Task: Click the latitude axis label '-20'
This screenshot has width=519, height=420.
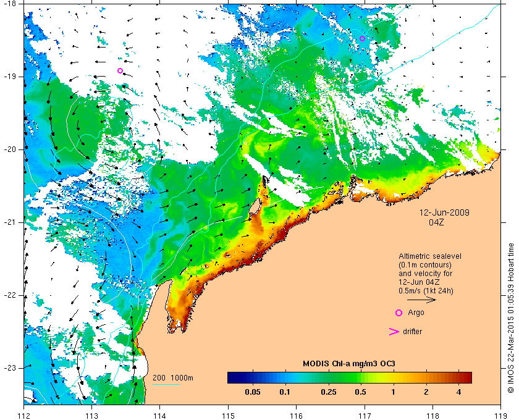Action: [x=9, y=149]
